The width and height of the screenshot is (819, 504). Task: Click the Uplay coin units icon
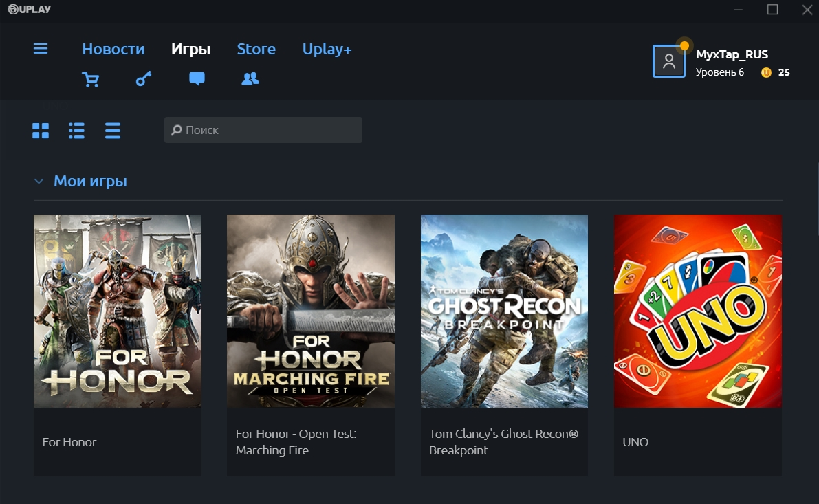coord(766,73)
